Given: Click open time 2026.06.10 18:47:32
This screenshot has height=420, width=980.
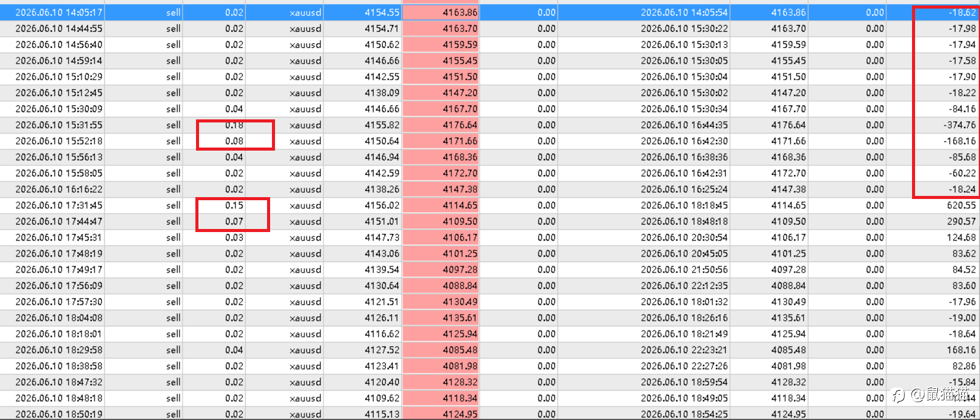Looking at the screenshot, I should 59,382.
